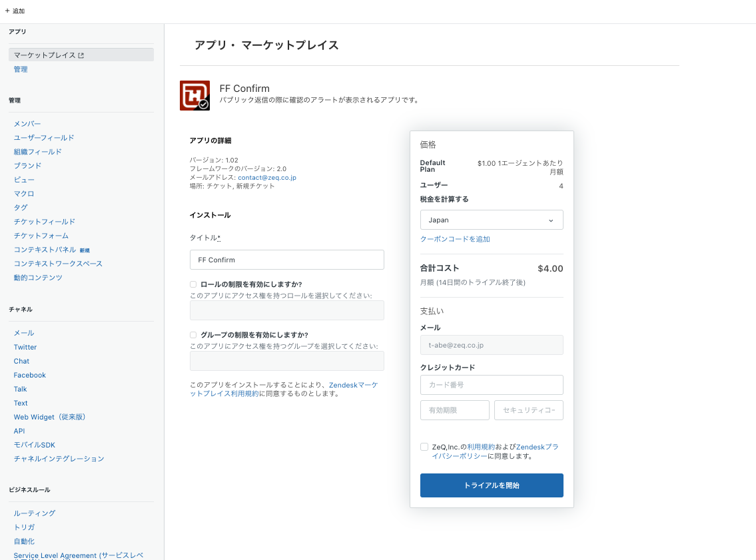Open the メンバー sidebar item
The width and height of the screenshot is (756, 560).
27,124
